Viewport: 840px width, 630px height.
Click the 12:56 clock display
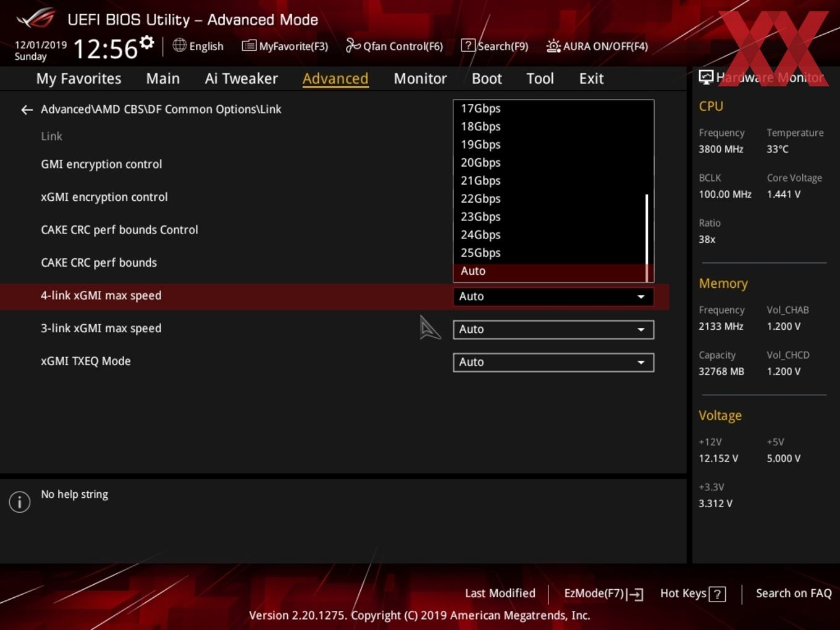pyautogui.click(x=106, y=49)
